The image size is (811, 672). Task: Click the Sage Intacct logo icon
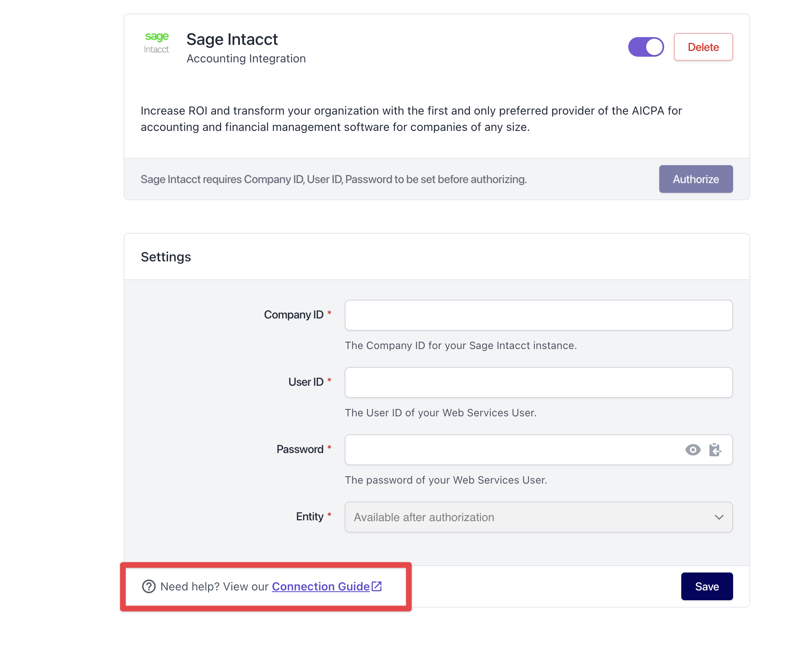pyautogui.click(x=157, y=43)
